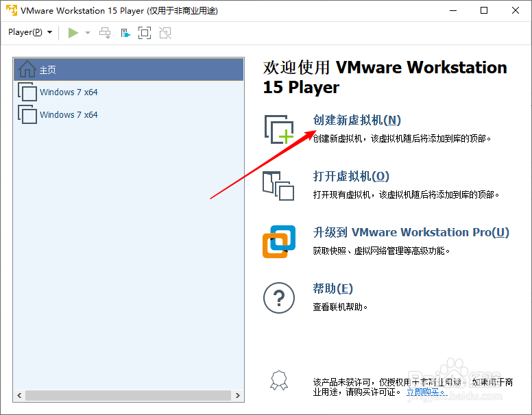
Task: Expand the power options dropdown arrow
Action: coord(88,33)
